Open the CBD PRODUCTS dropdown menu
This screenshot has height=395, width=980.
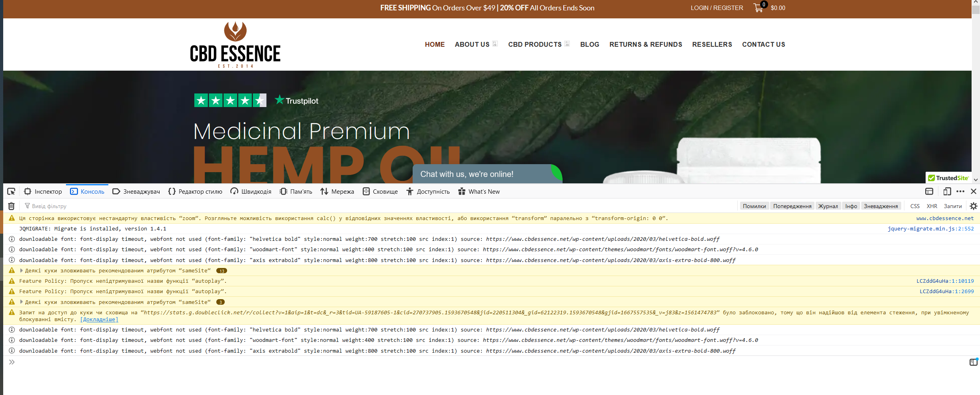coord(539,44)
